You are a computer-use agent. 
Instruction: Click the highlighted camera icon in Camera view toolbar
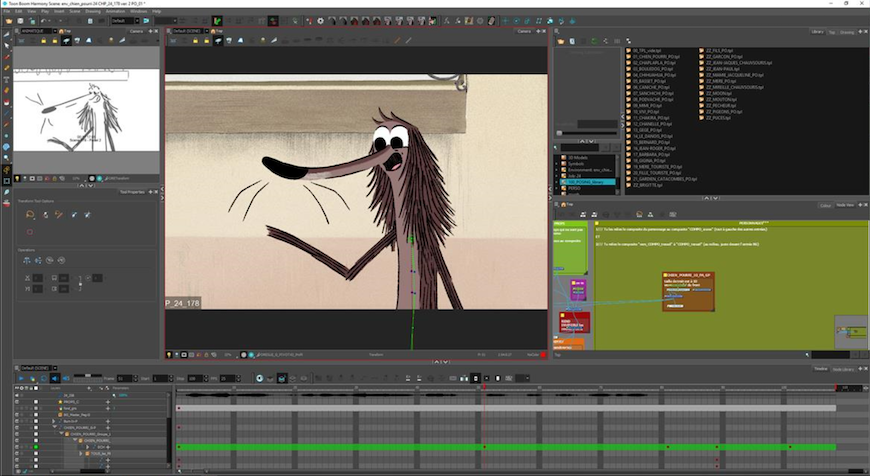(x=218, y=40)
